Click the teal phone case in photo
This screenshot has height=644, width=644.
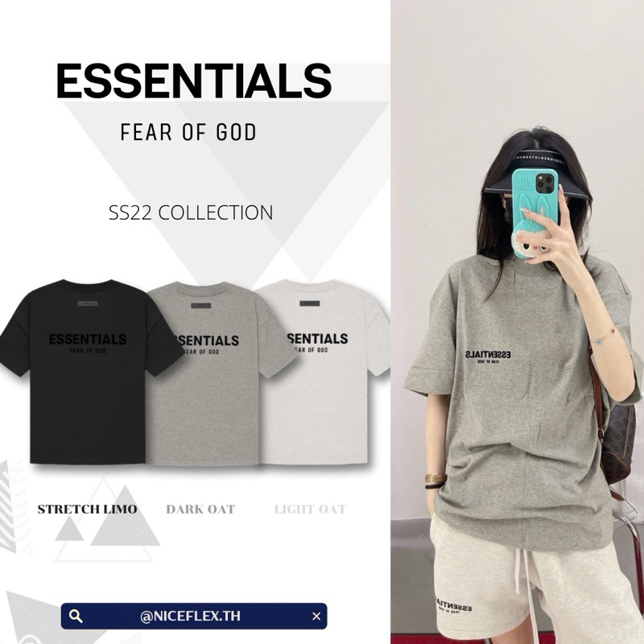[x=535, y=213]
